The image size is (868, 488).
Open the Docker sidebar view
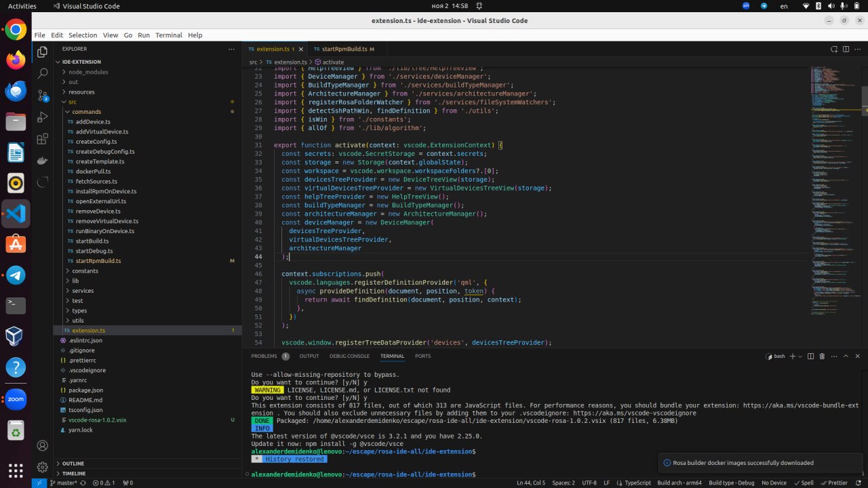(x=42, y=160)
